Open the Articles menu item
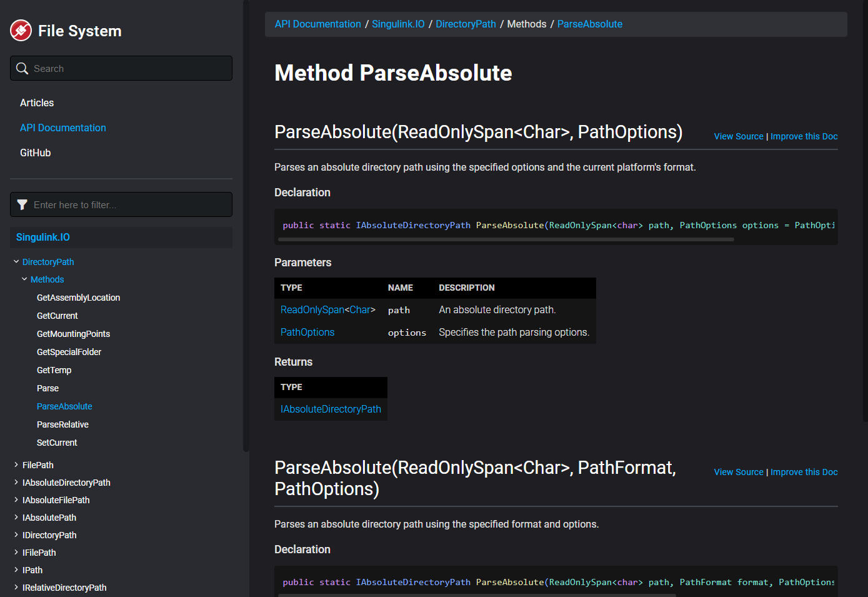This screenshot has width=868, height=597. pos(37,103)
